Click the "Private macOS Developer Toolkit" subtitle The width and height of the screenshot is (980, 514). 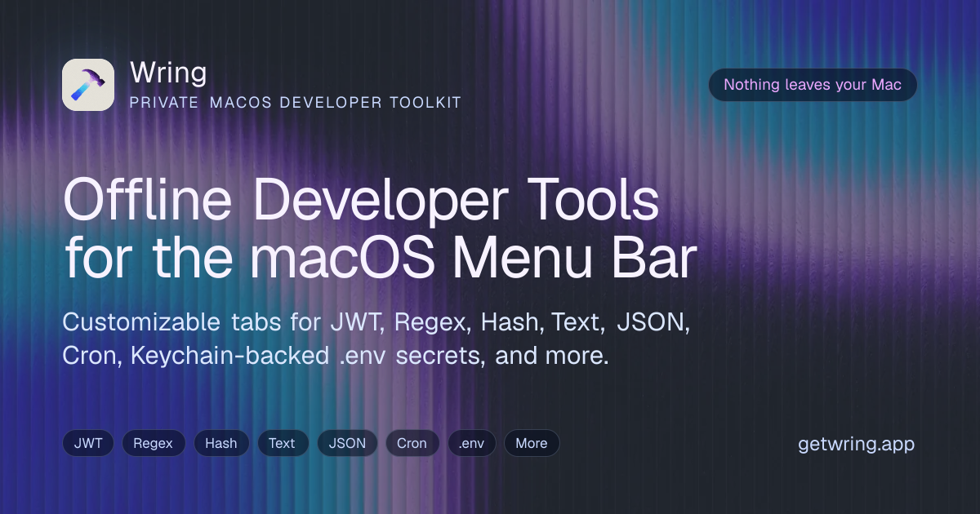[x=296, y=103]
